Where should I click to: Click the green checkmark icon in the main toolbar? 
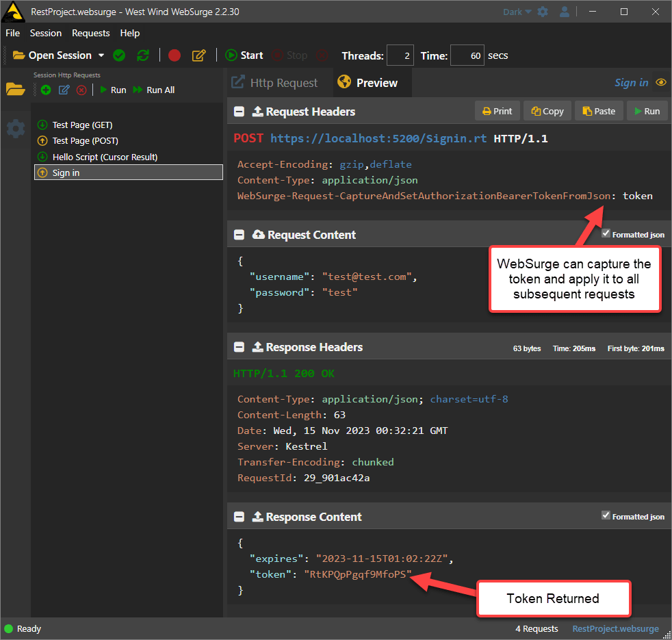pyautogui.click(x=119, y=55)
